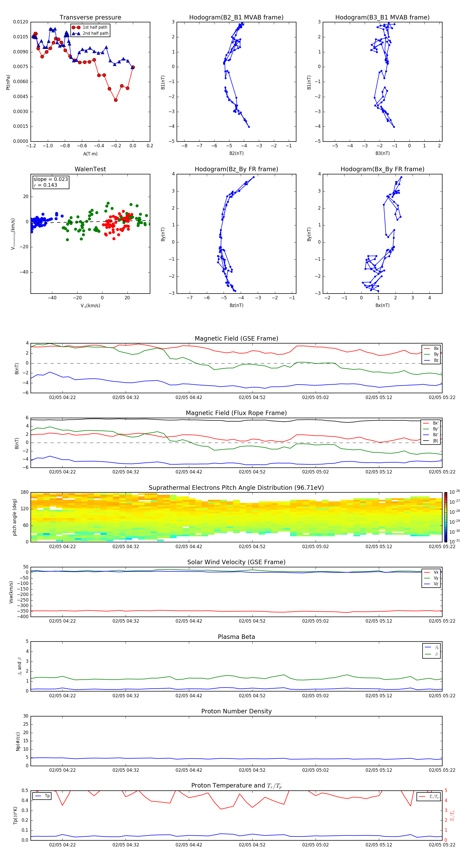The height and width of the screenshot is (868, 473).
Task: Click the 'Np(#/cc)' axis label
Action: coord(18,741)
